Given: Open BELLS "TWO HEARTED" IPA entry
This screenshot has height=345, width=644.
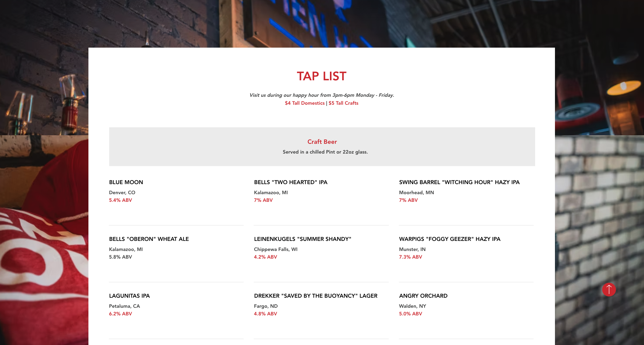Looking at the screenshot, I should (291, 182).
